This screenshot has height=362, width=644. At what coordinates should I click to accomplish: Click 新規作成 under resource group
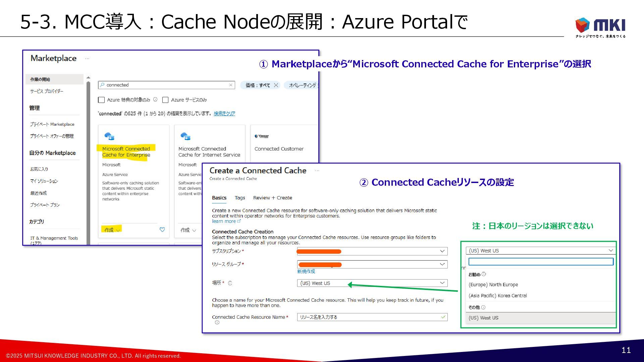point(306,271)
